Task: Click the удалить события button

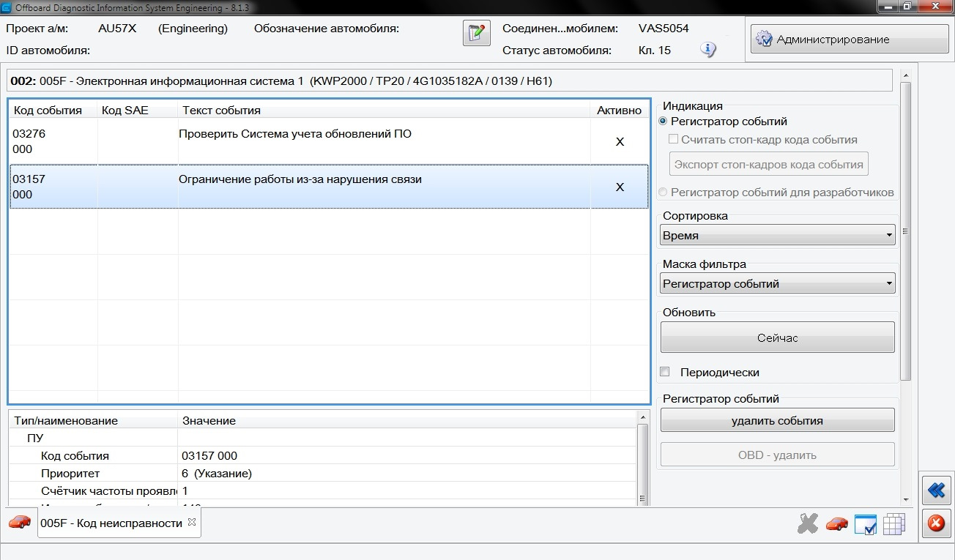Action: tap(778, 421)
